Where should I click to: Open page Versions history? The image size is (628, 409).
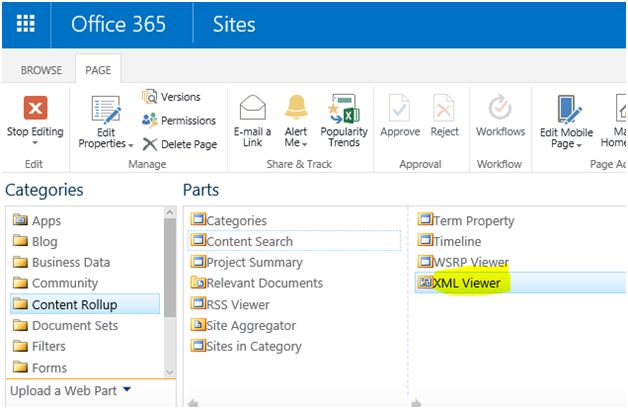(171, 97)
